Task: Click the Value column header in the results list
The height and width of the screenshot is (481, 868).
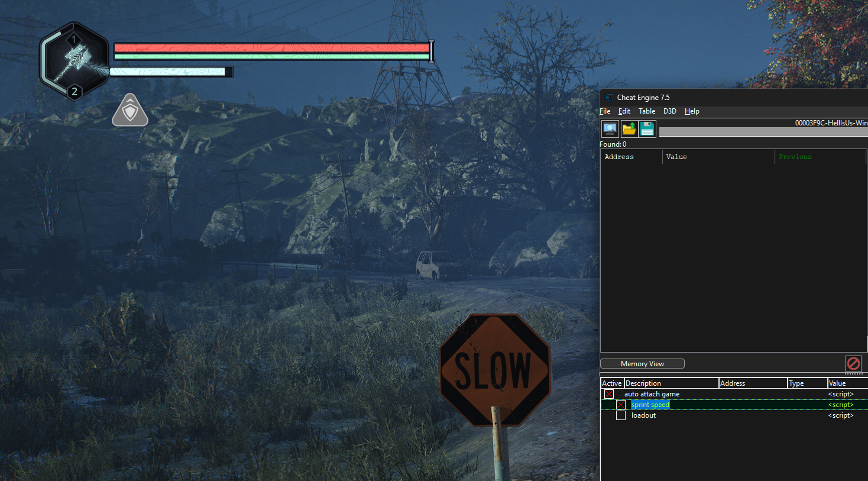Action: tap(718, 157)
